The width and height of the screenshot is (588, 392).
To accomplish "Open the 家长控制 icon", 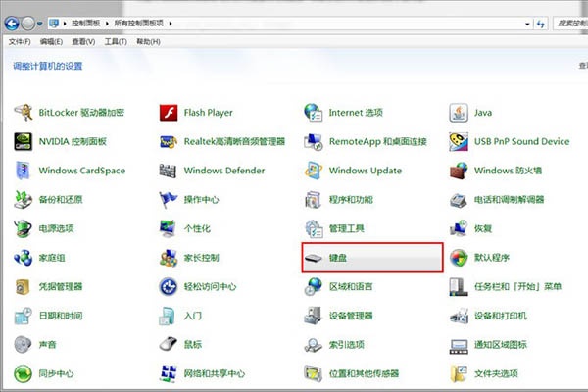I will coord(169,258).
